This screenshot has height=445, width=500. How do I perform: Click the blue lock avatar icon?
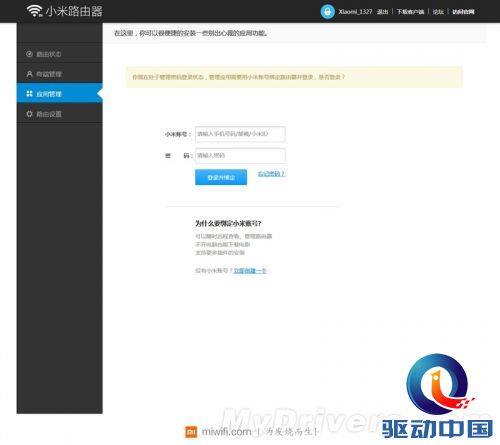(x=327, y=12)
